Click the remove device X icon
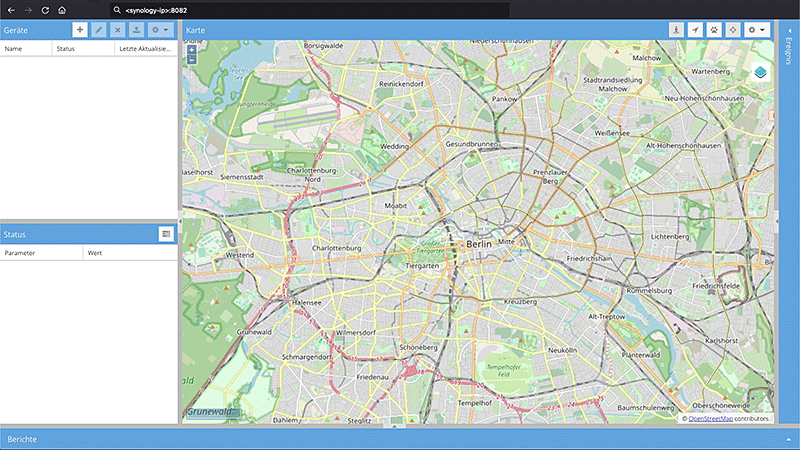This screenshot has height=450, width=800. (117, 30)
